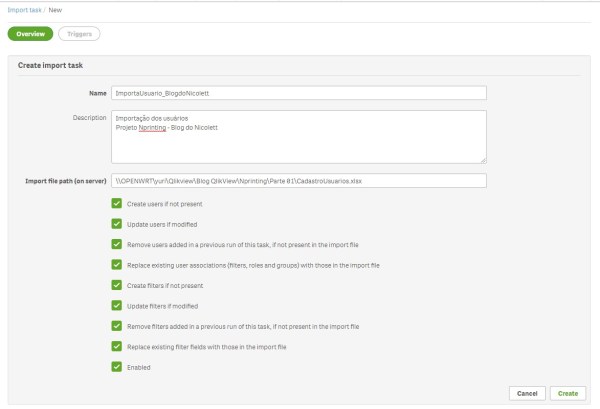Uncheck Replace existing filter fields option
The image size is (600, 409).
click(118, 346)
